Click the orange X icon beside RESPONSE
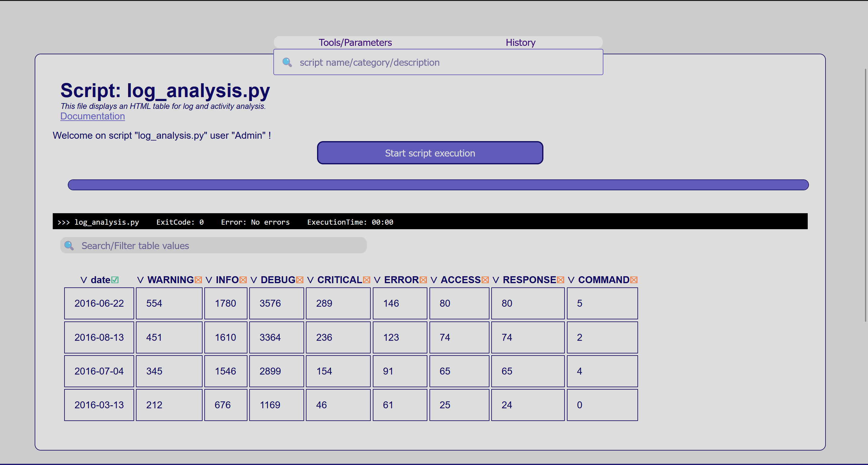 pos(560,280)
